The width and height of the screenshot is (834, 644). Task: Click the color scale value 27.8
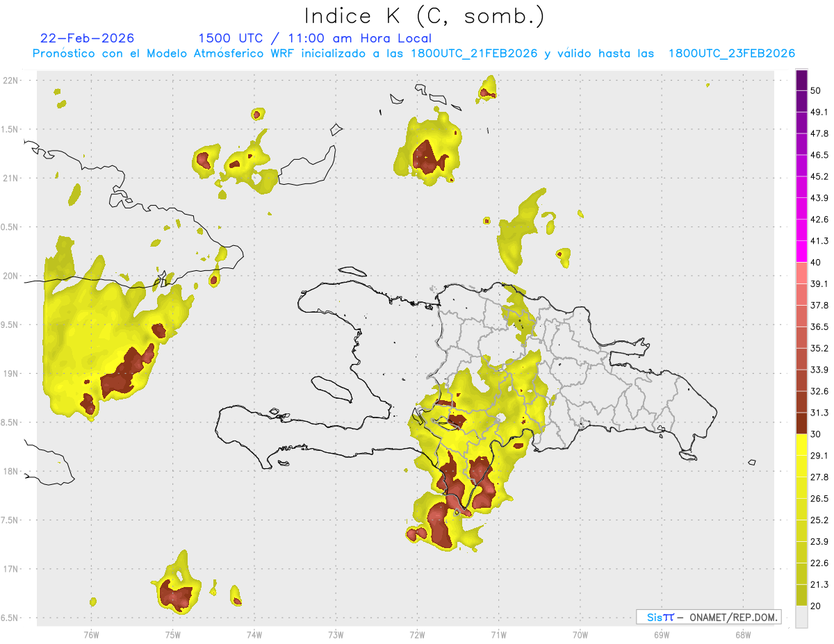(819, 478)
